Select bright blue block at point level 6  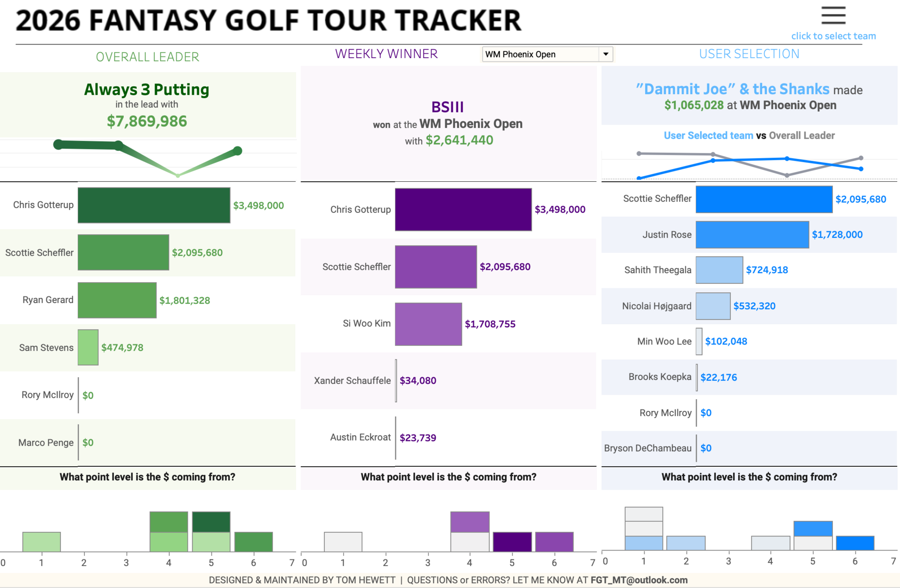[x=855, y=543]
